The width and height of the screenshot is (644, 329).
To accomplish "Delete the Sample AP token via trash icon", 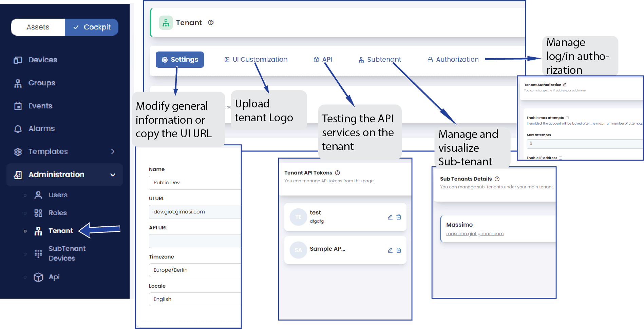I will (399, 250).
